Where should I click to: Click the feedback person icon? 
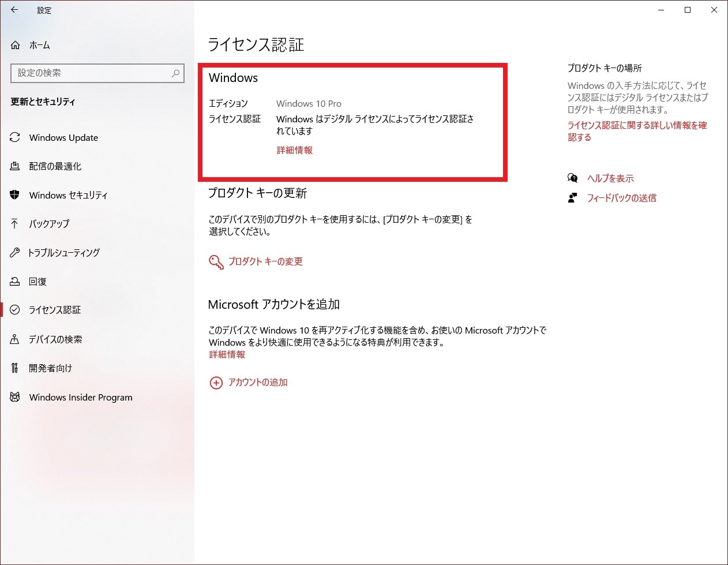click(x=572, y=198)
